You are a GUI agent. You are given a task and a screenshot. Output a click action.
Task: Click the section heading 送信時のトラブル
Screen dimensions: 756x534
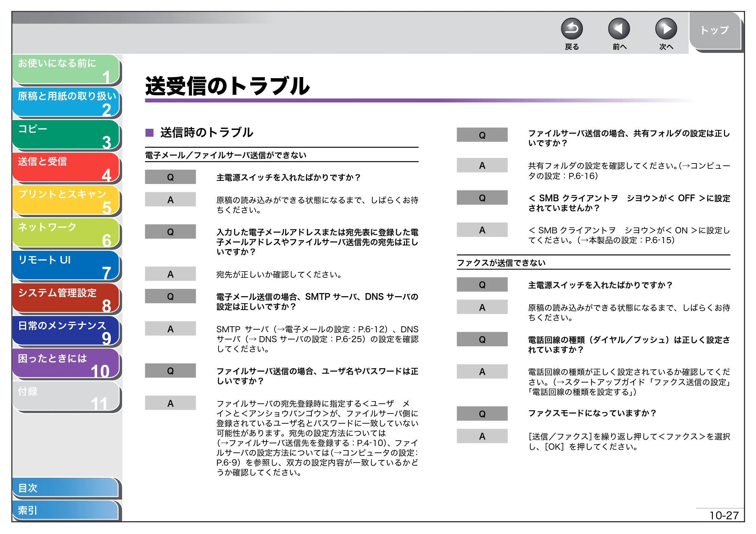coord(206,133)
